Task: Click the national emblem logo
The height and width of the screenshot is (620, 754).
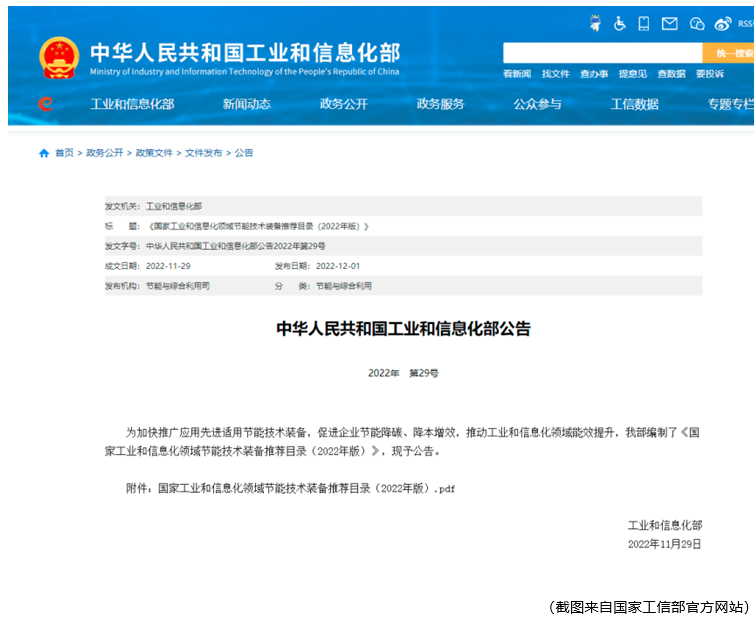Action: click(59, 59)
